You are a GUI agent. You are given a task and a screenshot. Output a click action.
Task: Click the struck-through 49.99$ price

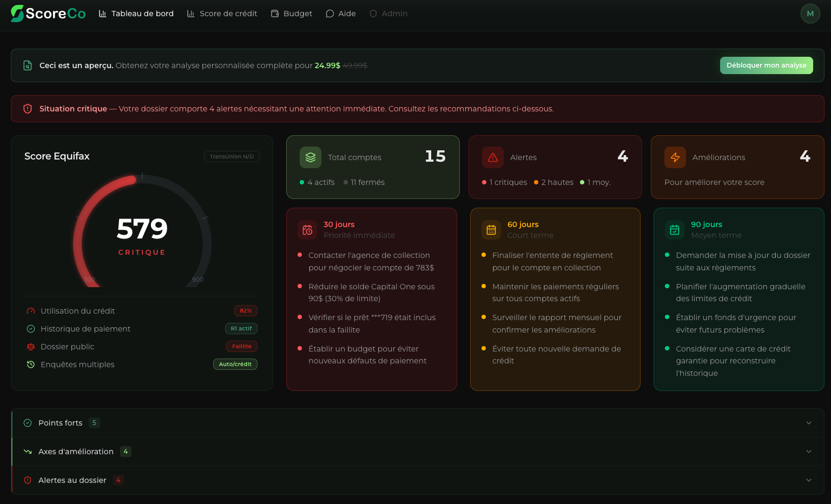click(x=355, y=65)
